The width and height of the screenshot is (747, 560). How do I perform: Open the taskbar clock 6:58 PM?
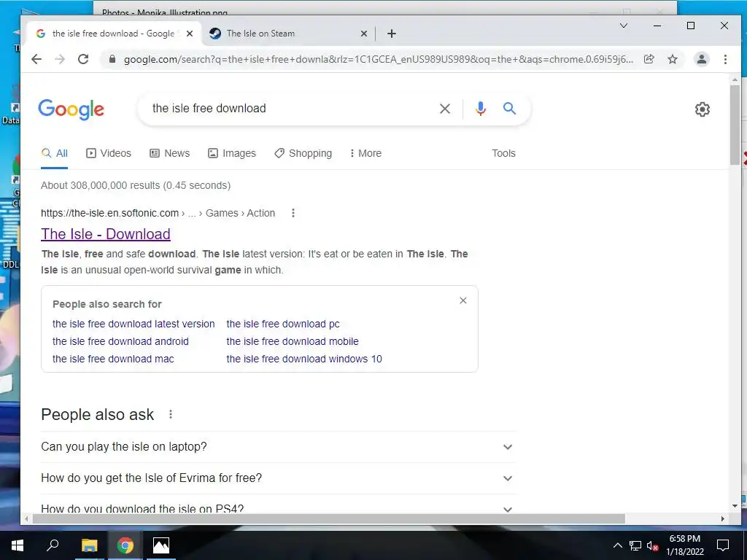click(x=684, y=545)
